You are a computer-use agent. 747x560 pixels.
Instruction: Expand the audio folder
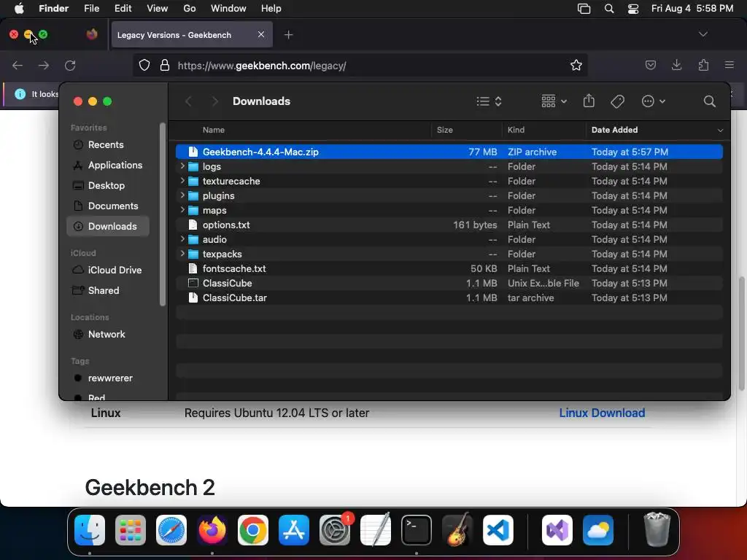point(182,239)
